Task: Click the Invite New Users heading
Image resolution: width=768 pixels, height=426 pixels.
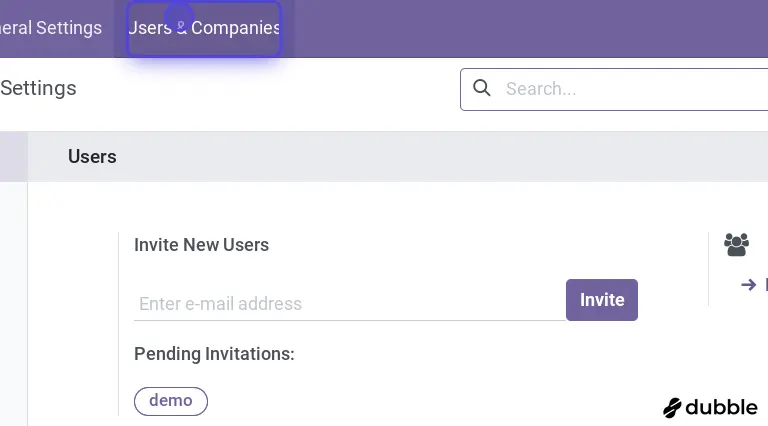Action: [201, 245]
